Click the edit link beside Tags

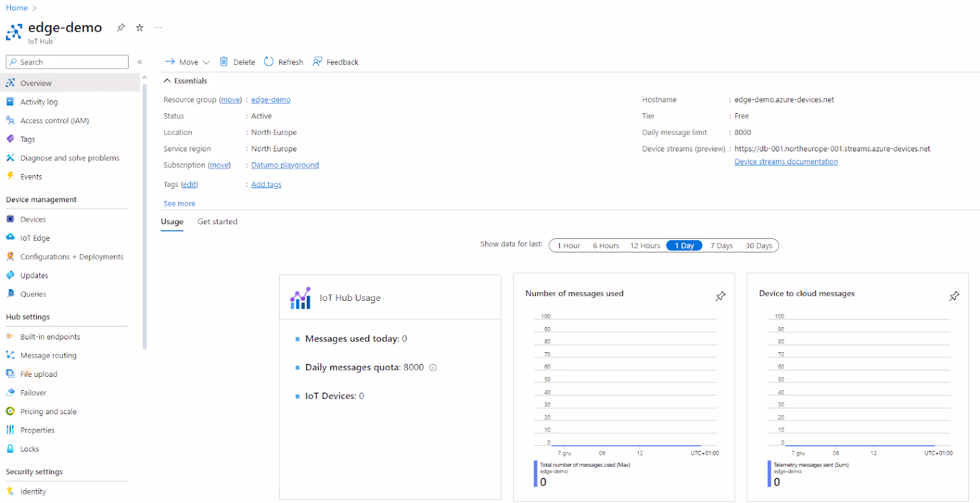pyautogui.click(x=189, y=184)
